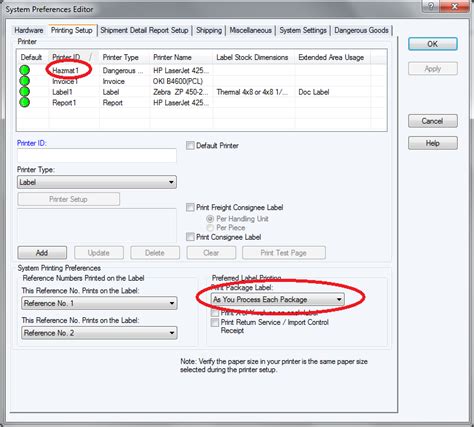Select the Label1 printer row
This screenshot has width=474, height=427.
(202, 92)
